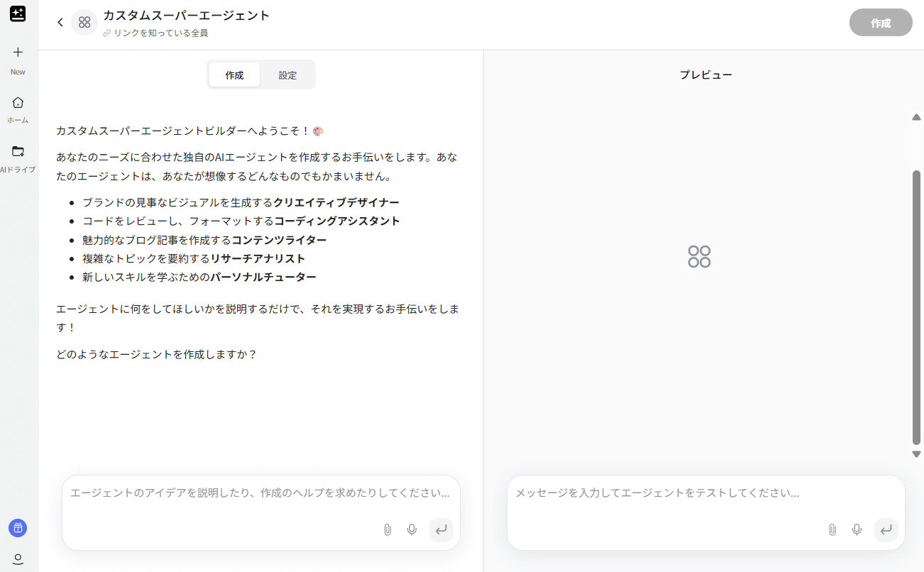
Task: Click microphone in agent builder input
Action: (x=412, y=529)
